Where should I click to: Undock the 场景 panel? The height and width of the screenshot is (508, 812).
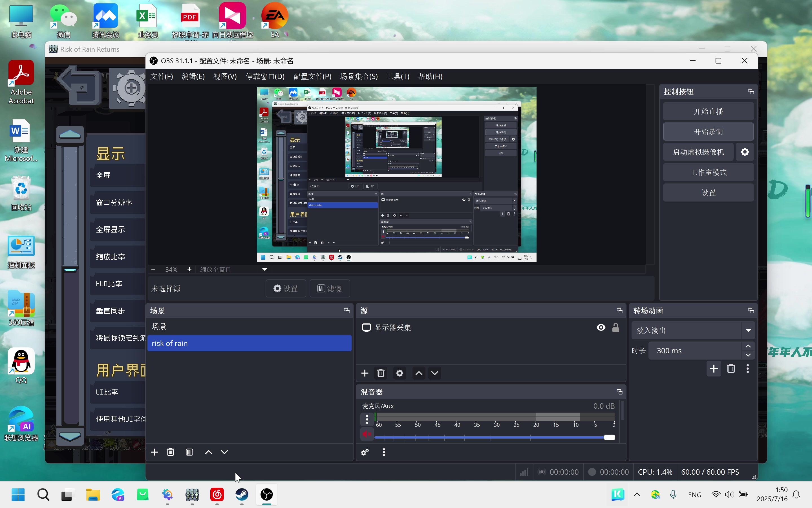pos(347,311)
